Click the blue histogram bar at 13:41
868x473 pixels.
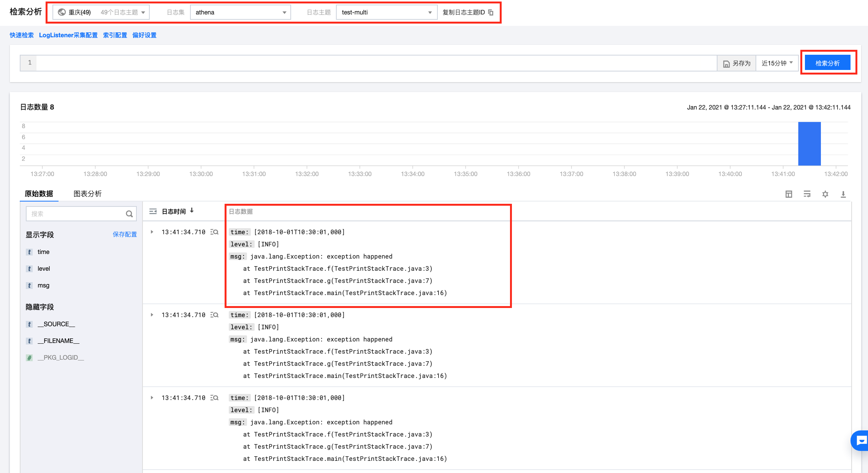(809, 144)
